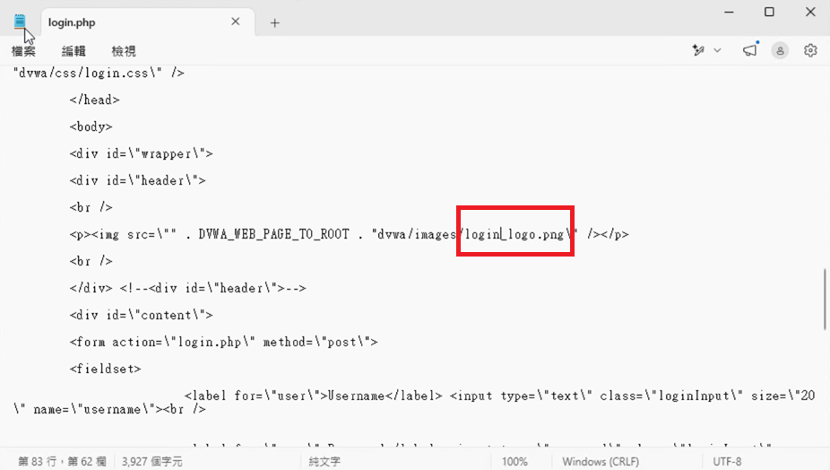
Task: Click the Windows (CRLF) line ending indicator
Action: point(600,462)
